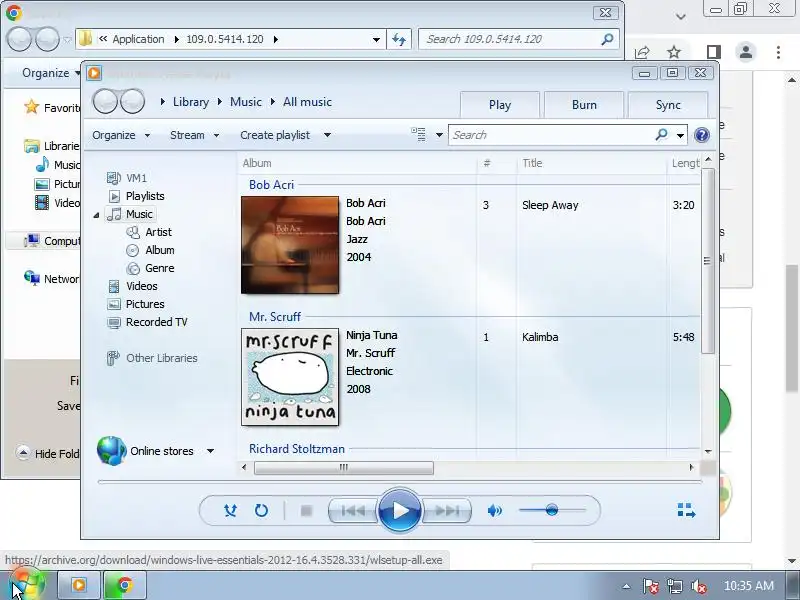Start playback with the large play button
The height and width of the screenshot is (600, 800).
pos(399,510)
